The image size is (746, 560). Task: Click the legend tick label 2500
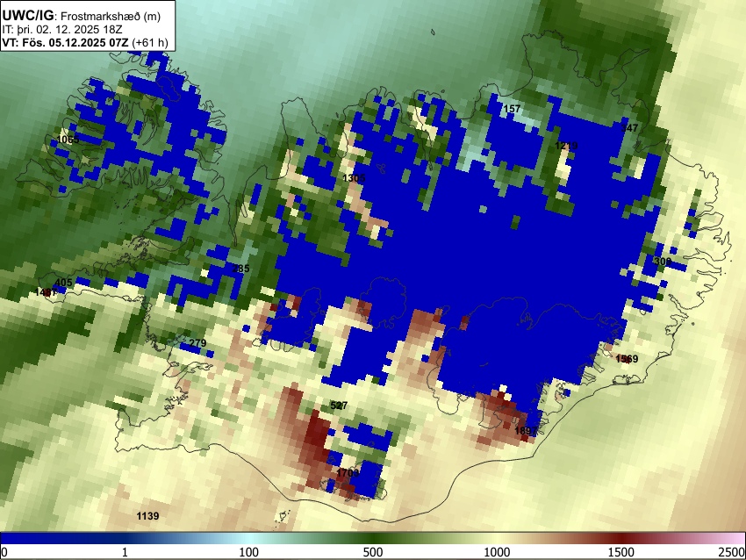coord(732,552)
